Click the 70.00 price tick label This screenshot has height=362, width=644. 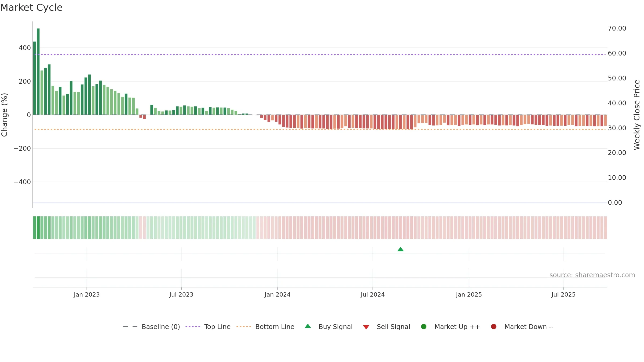tap(617, 28)
